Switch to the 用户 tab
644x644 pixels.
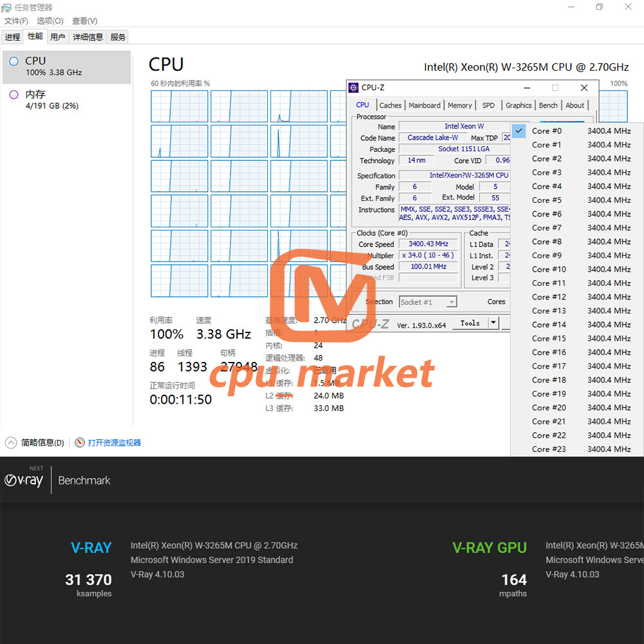[58, 37]
